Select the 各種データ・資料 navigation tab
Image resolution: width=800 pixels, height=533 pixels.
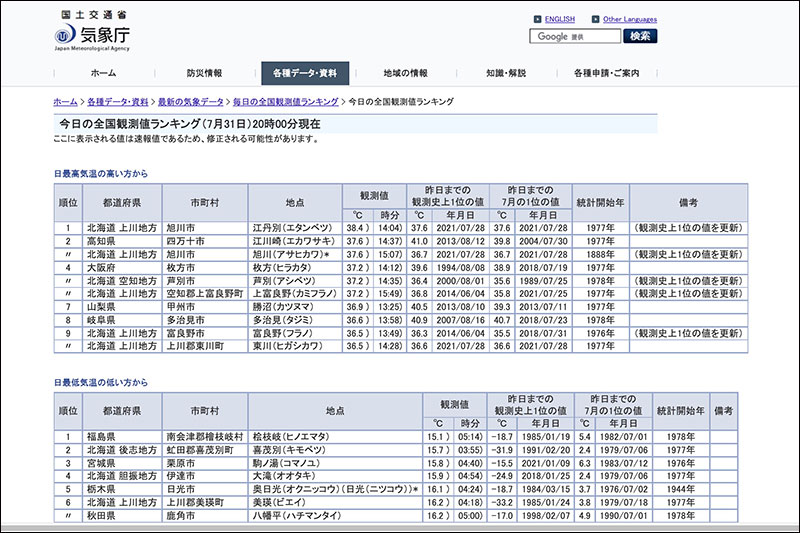(x=306, y=73)
